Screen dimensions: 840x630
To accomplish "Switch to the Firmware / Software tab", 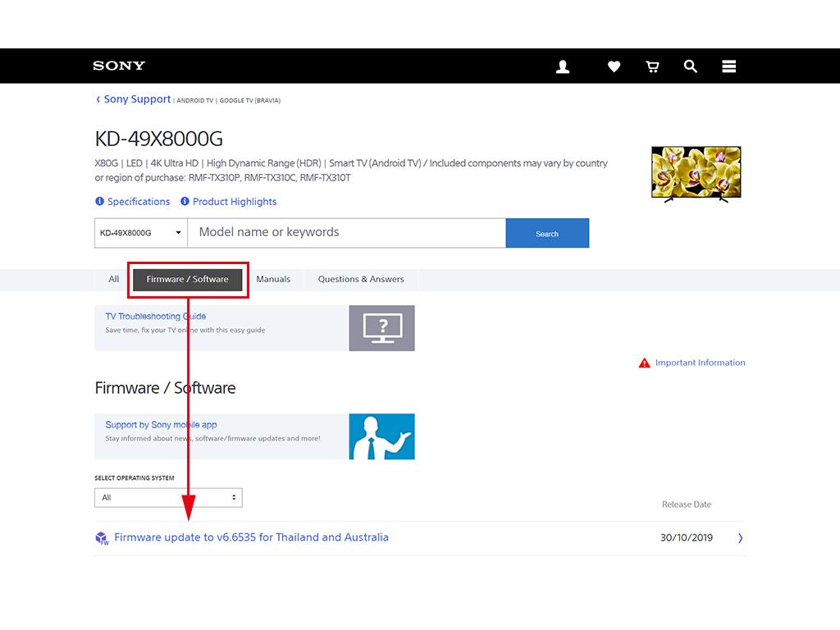I will click(187, 279).
